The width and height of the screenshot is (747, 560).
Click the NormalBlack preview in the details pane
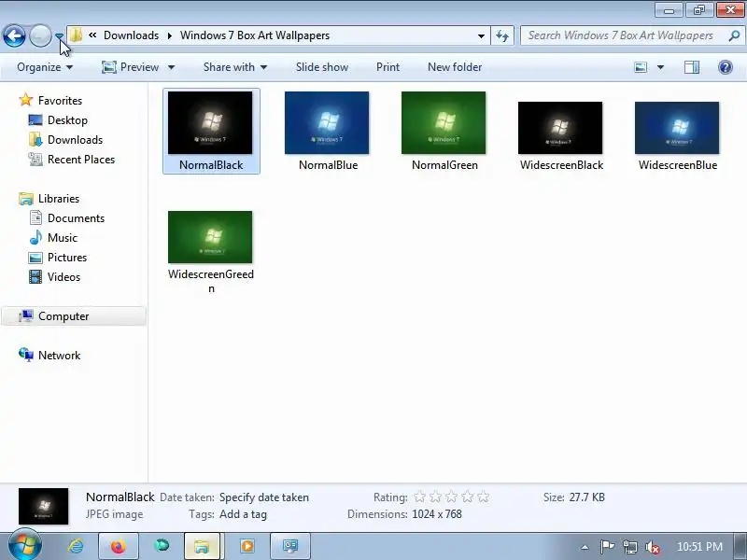43,506
